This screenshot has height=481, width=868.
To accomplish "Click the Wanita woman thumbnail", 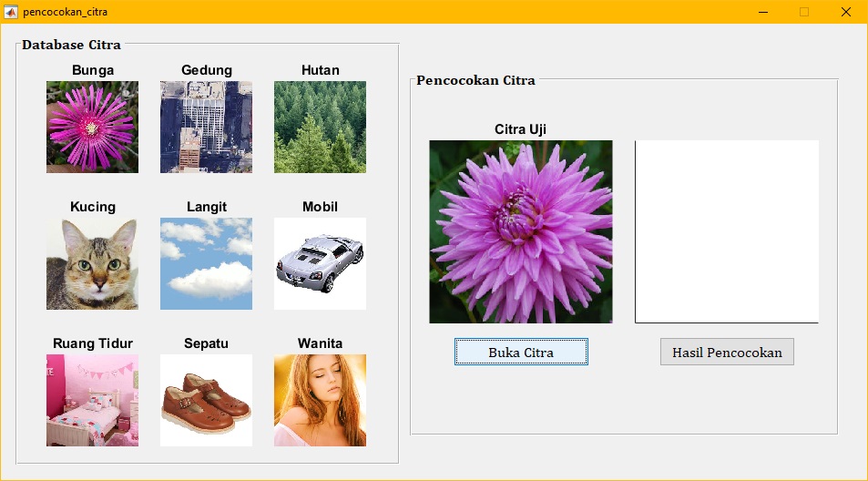I will [x=320, y=400].
